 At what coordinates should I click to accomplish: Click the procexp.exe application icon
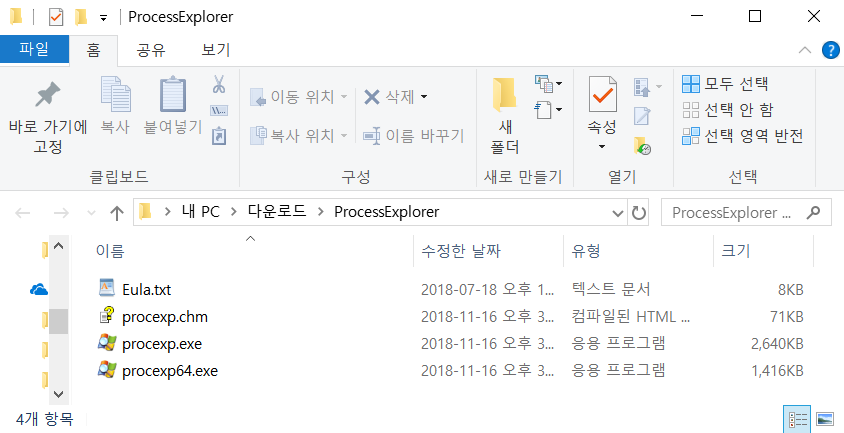[107, 343]
